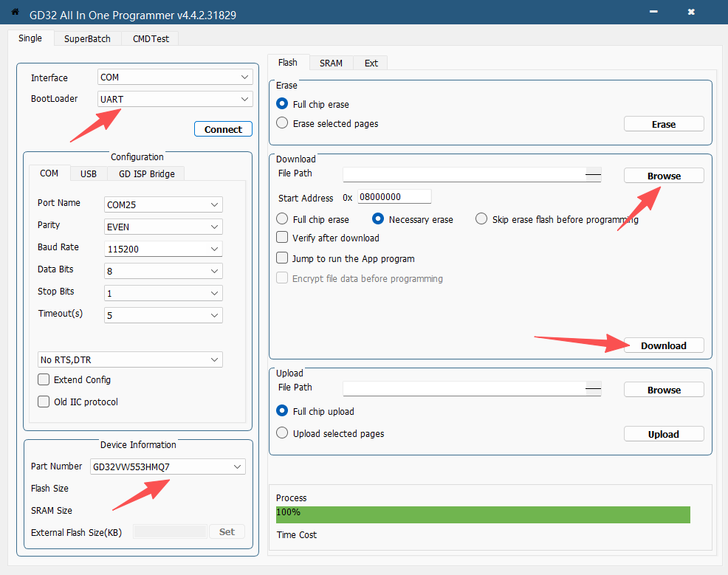Browse for the download file

click(x=664, y=176)
